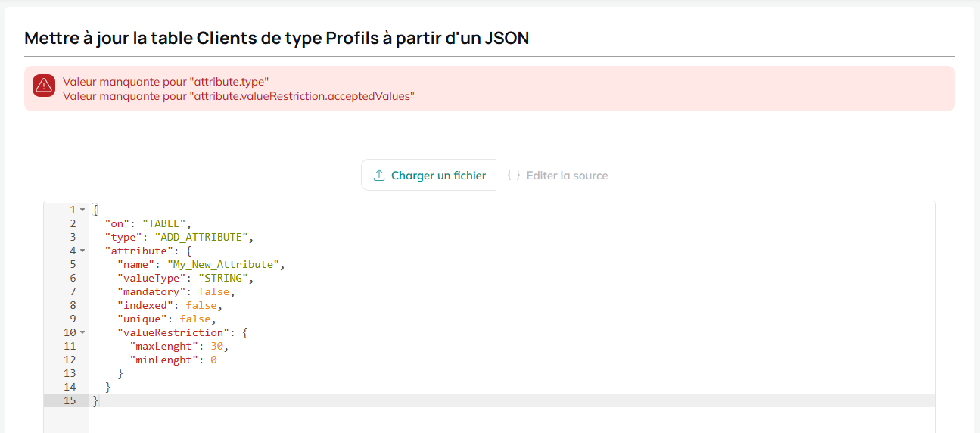Click the curly braces icon beside Editer la source
This screenshot has width=980, height=433.
click(x=514, y=176)
